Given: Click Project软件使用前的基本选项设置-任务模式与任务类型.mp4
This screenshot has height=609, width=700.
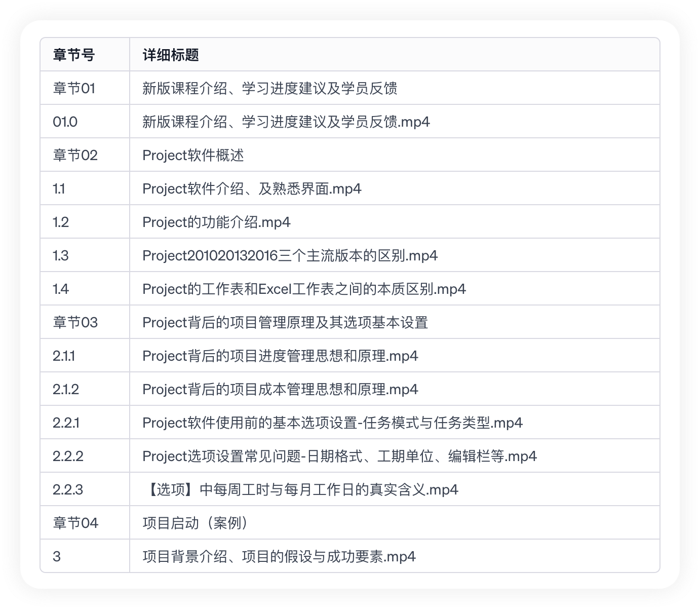Looking at the screenshot, I should click(x=333, y=423).
